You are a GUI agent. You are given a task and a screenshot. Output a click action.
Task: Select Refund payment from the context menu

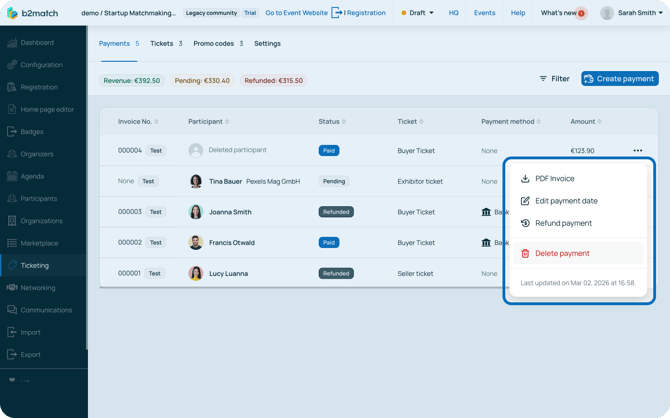[563, 223]
